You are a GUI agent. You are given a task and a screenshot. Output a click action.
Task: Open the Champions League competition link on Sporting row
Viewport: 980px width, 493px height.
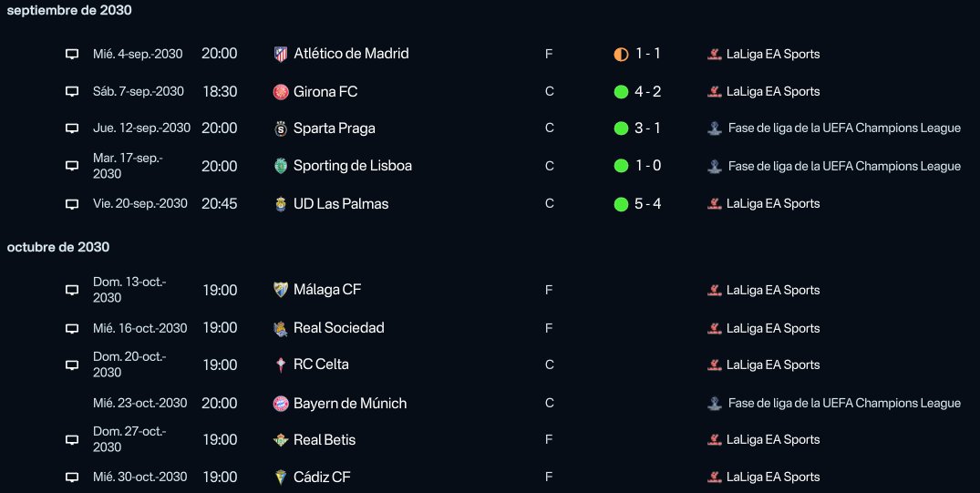pyautogui.click(x=844, y=166)
